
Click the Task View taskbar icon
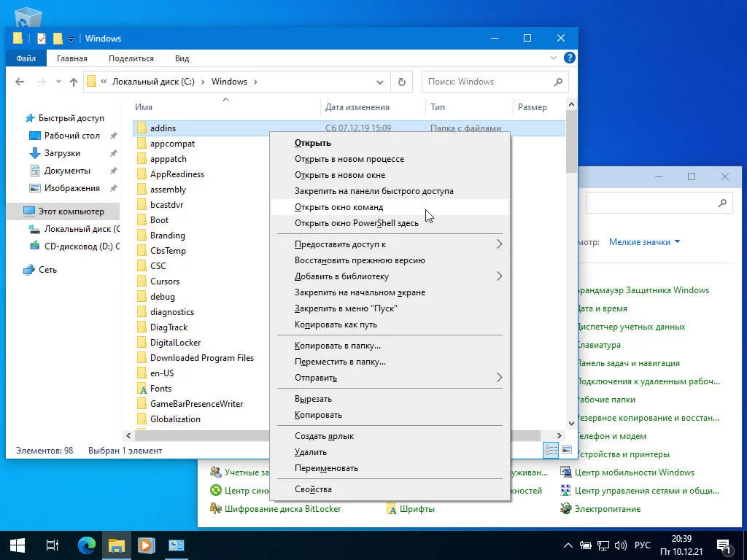53,545
